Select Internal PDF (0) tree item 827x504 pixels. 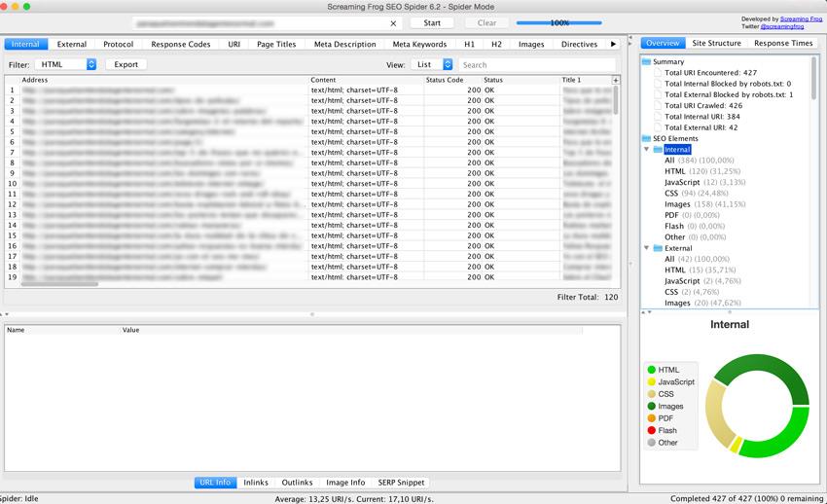pos(692,215)
